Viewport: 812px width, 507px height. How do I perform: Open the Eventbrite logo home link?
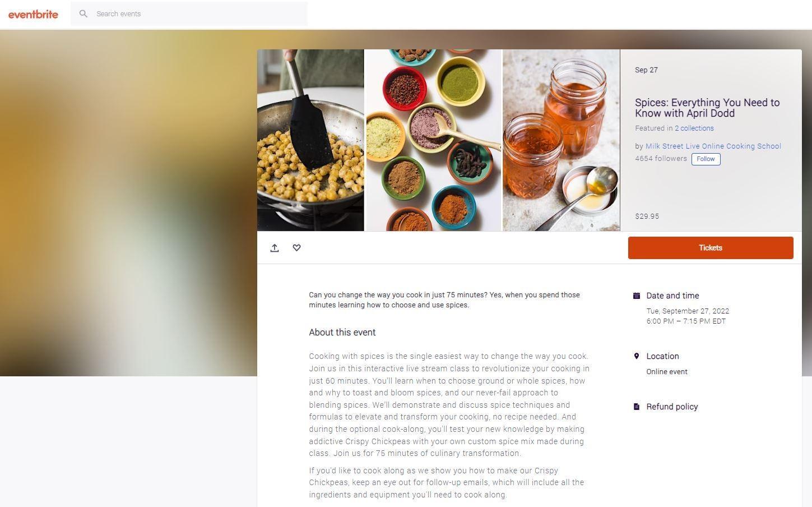33,14
